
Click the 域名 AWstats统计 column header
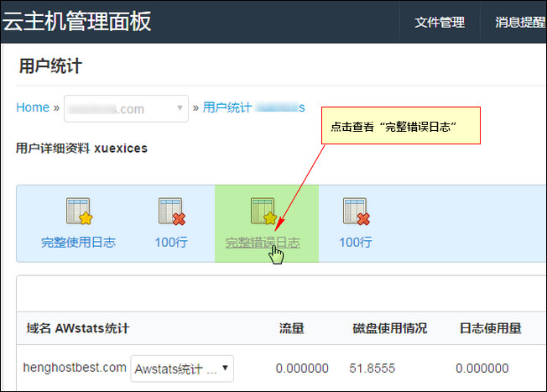[x=78, y=328]
